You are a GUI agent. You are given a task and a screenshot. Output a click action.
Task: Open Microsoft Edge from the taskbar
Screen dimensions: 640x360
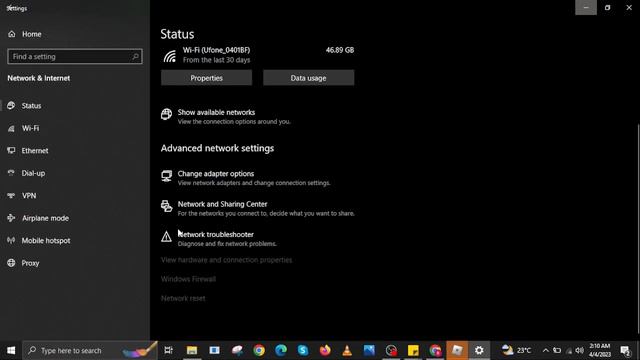pos(281,350)
